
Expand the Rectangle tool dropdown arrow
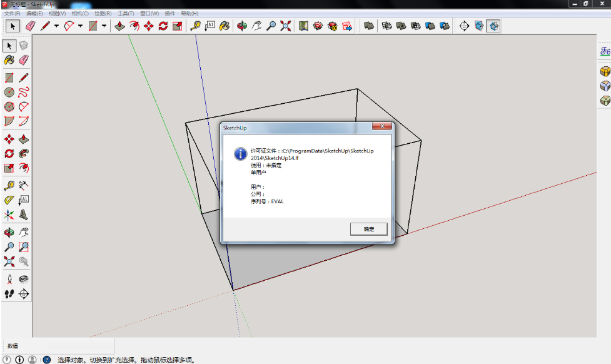point(104,26)
